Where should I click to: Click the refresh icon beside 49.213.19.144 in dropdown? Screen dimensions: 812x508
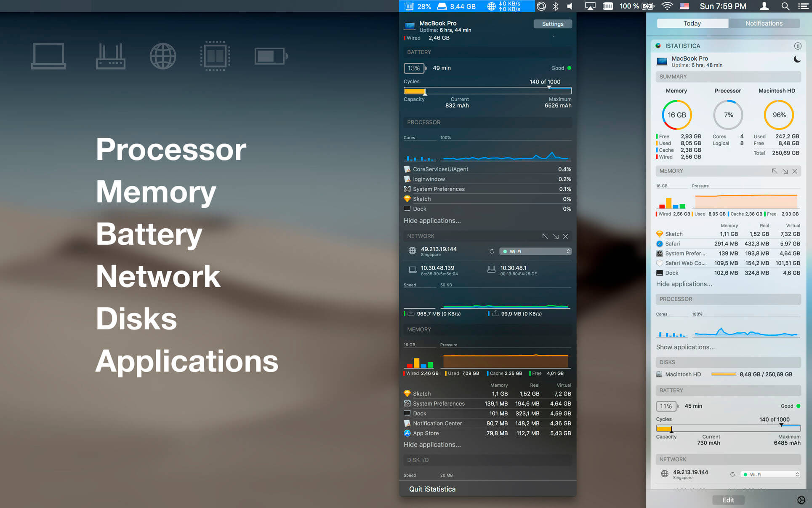tap(492, 251)
